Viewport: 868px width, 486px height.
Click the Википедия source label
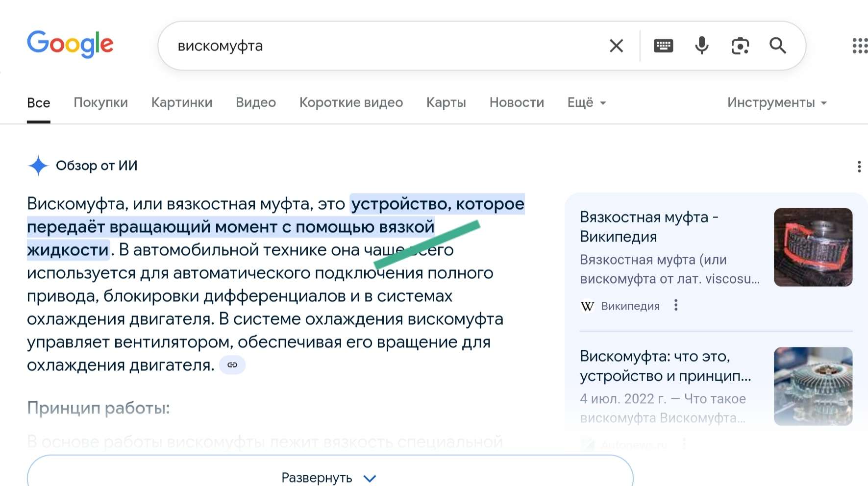tap(630, 306)
